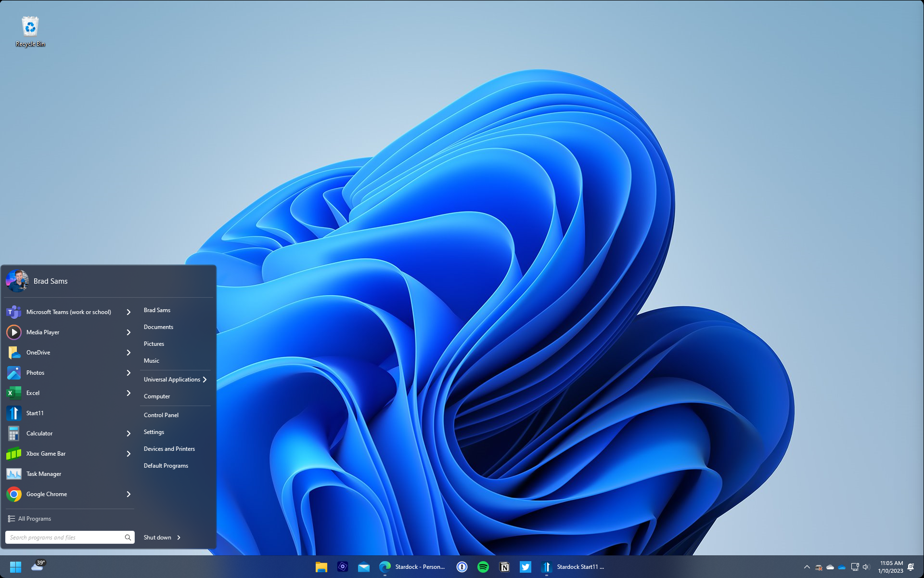The height and width of the screenshot is (578, 924).
Task: Expand Microsoft Teams submenu arrow
Action: [128, 312]
